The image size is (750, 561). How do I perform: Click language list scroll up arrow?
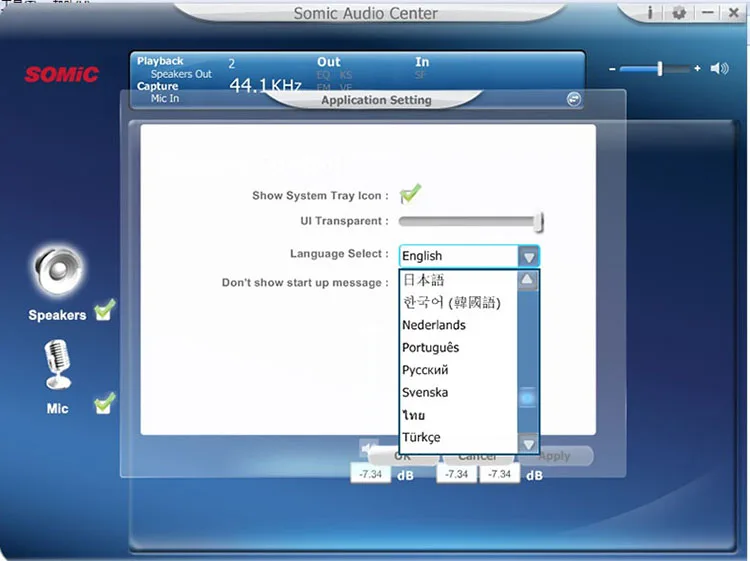(x=527, y=280)
